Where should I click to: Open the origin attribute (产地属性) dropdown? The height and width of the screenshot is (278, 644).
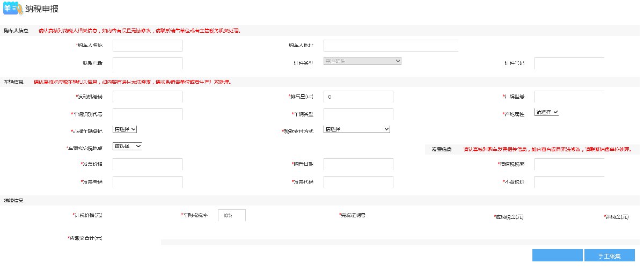pyautogui.click(x=547, y=112)
